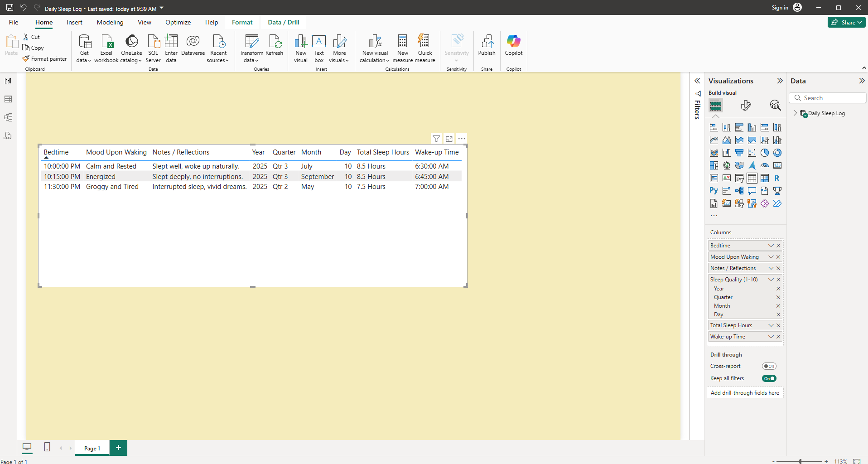Turn on the Cross-report toggle
The height and width of the screenshot is (464, 868).
point(769,366)
